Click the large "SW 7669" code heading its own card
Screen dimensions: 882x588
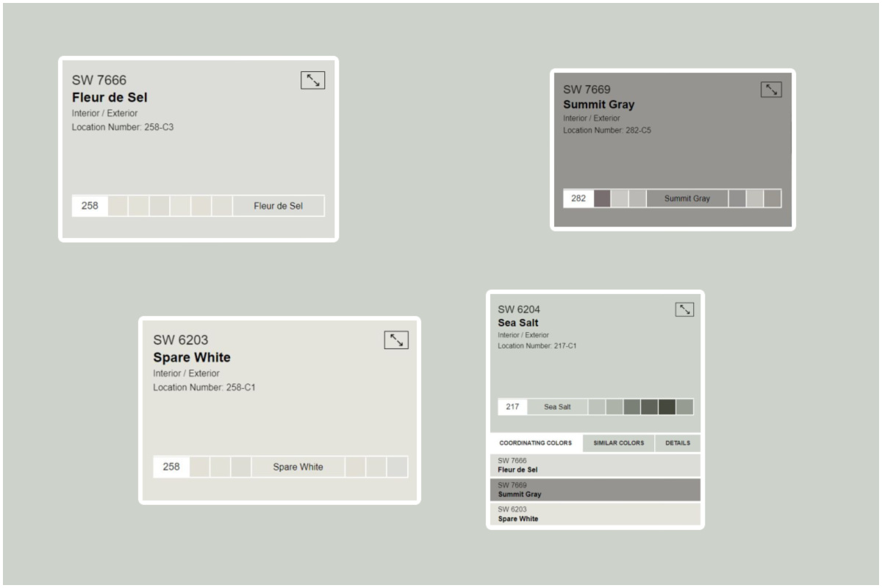pos(587,90)
